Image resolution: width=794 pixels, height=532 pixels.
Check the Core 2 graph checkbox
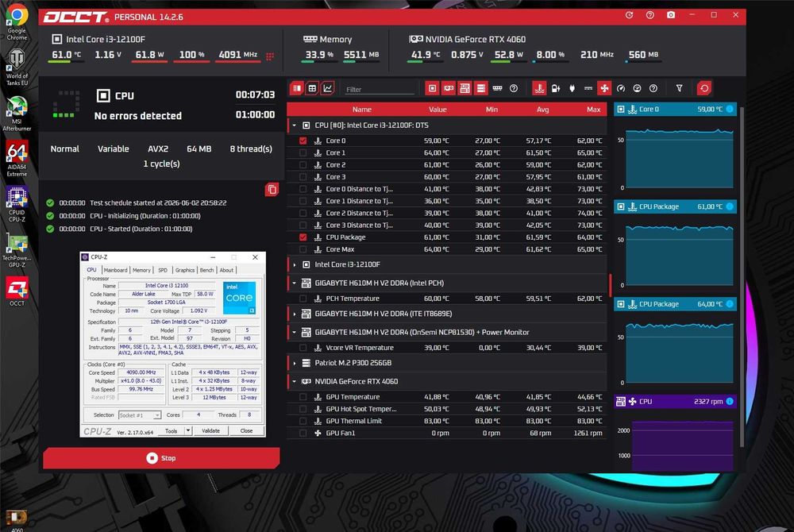click(303, 165)
